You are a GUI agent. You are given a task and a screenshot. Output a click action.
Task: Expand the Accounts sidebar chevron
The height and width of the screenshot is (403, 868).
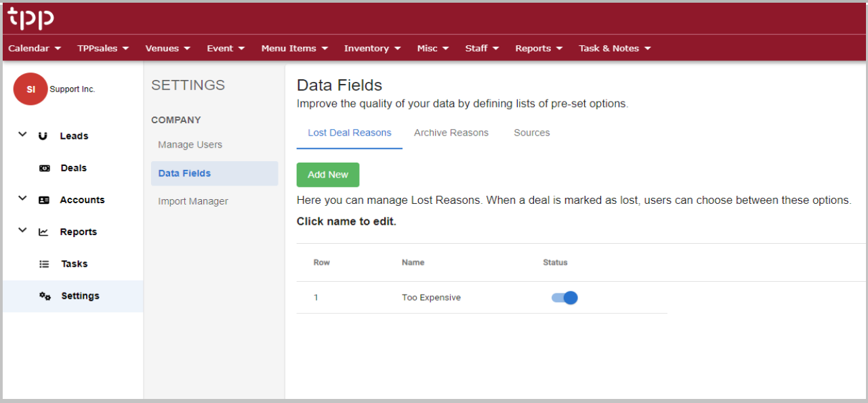[22, 198]
